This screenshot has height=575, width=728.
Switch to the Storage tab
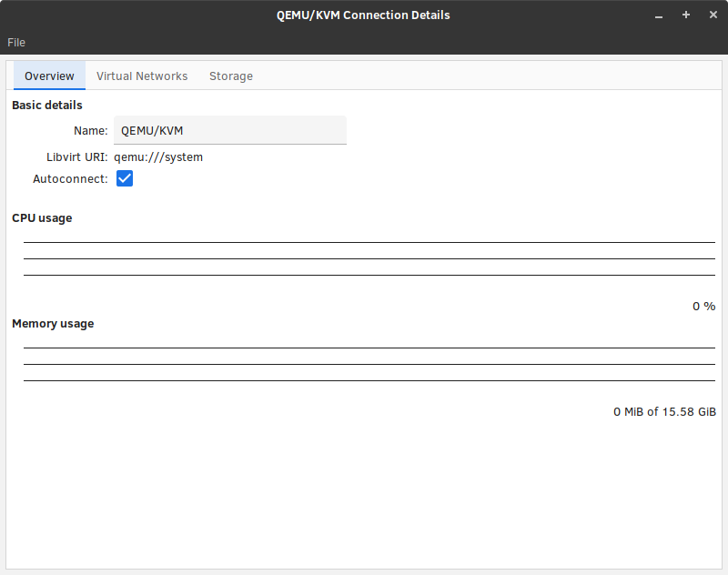[x=231, y=76]
